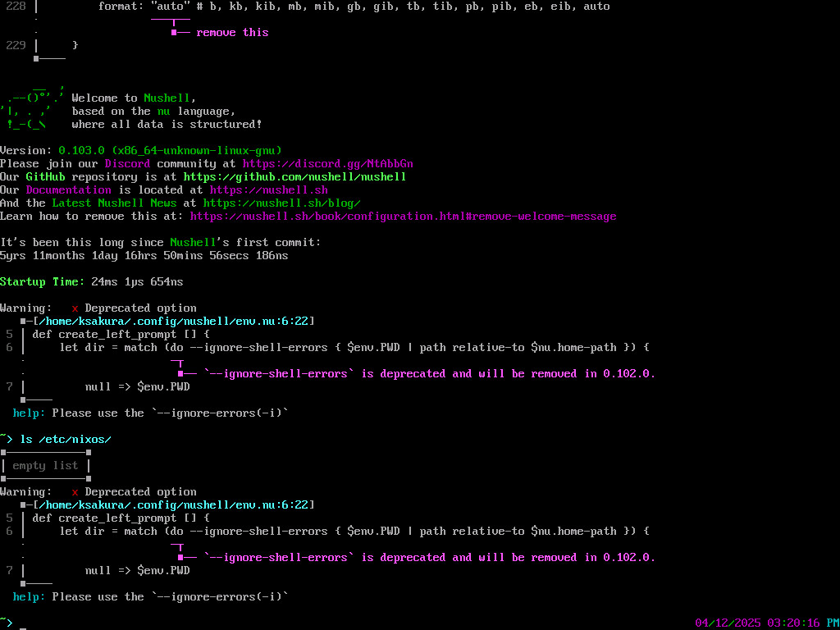Viewport: 840px width, 630px height.
Task: Click the 'Welcome to Nushell,' greeting
Action: coord(134,98)
